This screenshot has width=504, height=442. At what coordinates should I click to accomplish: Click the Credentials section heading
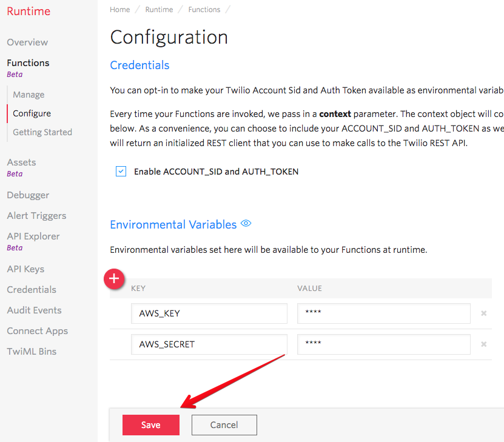click(x=139, y=65)
